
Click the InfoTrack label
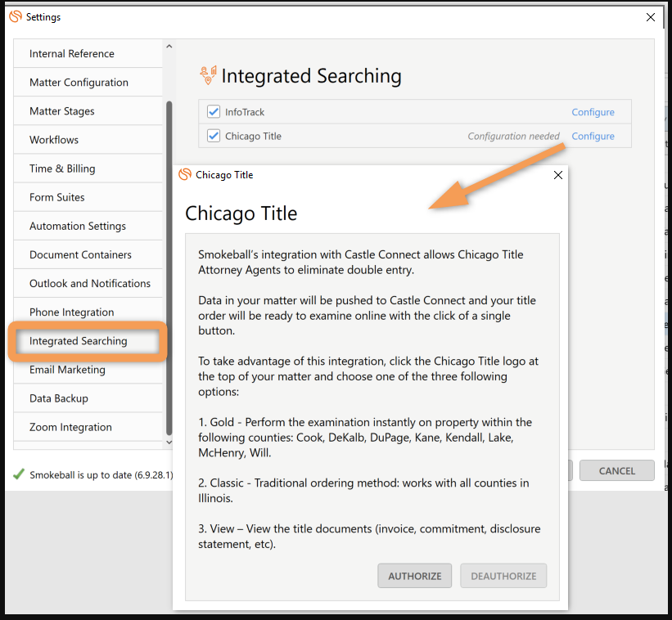245,112
